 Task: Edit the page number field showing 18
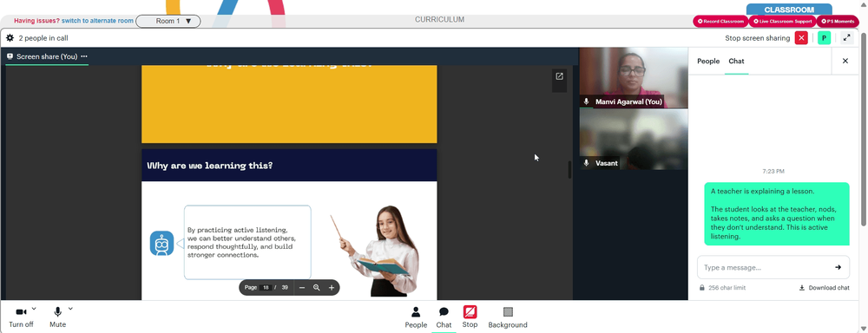coord(266,288)
